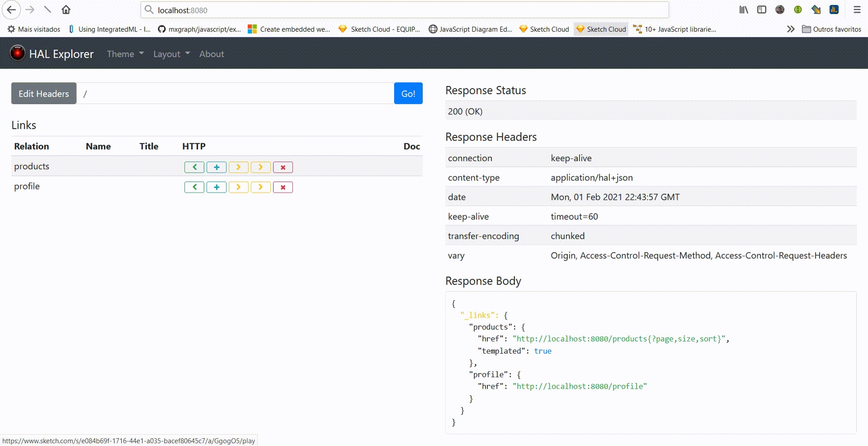Click the green GET button for products
The width and height of the screenshot is (868, 446).
(x=194, y=167)
